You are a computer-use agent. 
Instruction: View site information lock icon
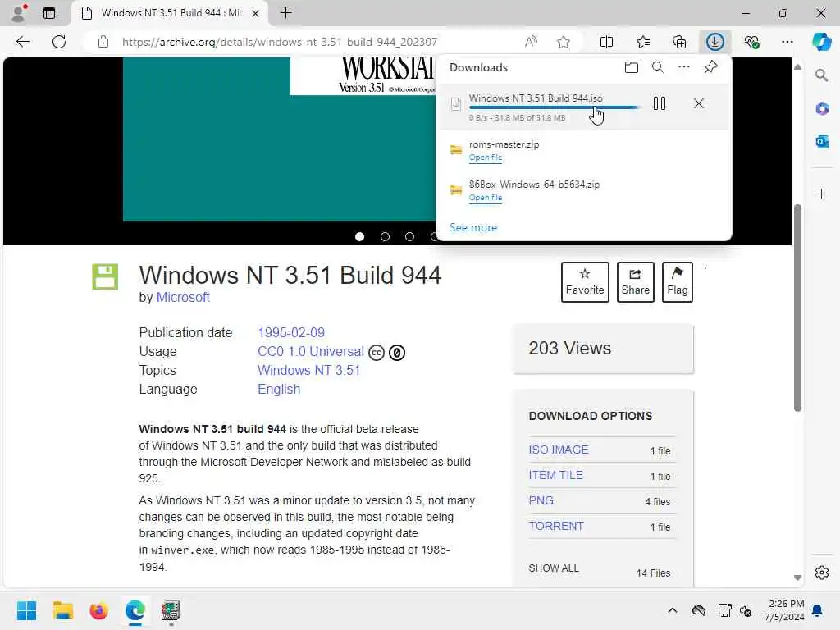click(103, 42)
